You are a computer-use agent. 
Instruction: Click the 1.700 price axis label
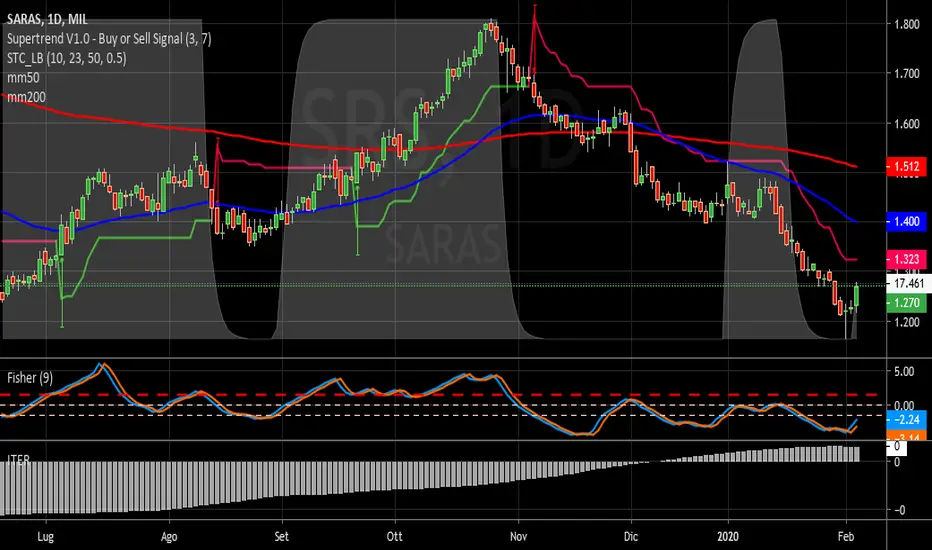click(x=906, y=74)
